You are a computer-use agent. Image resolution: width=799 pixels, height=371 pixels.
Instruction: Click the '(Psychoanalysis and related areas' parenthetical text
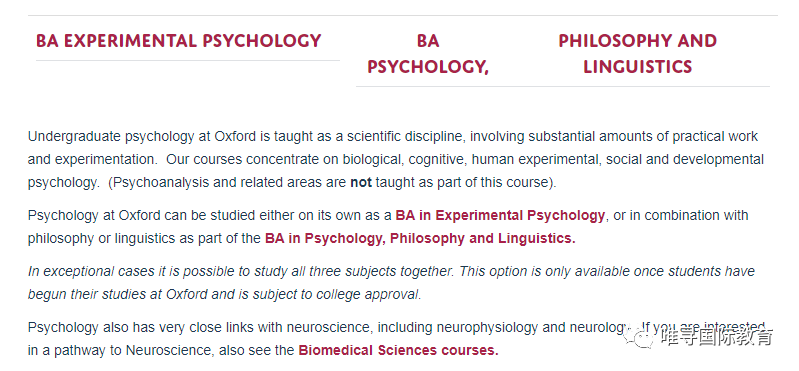coord(332,182)
